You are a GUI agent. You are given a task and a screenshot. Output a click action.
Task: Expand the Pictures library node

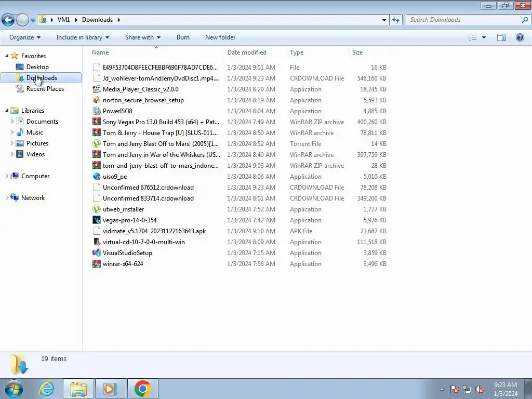tap(12, 143)
